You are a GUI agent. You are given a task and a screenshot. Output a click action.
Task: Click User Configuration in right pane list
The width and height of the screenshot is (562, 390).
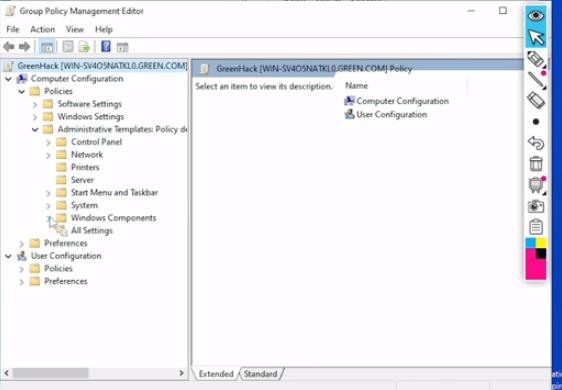[x=386, y=114]
